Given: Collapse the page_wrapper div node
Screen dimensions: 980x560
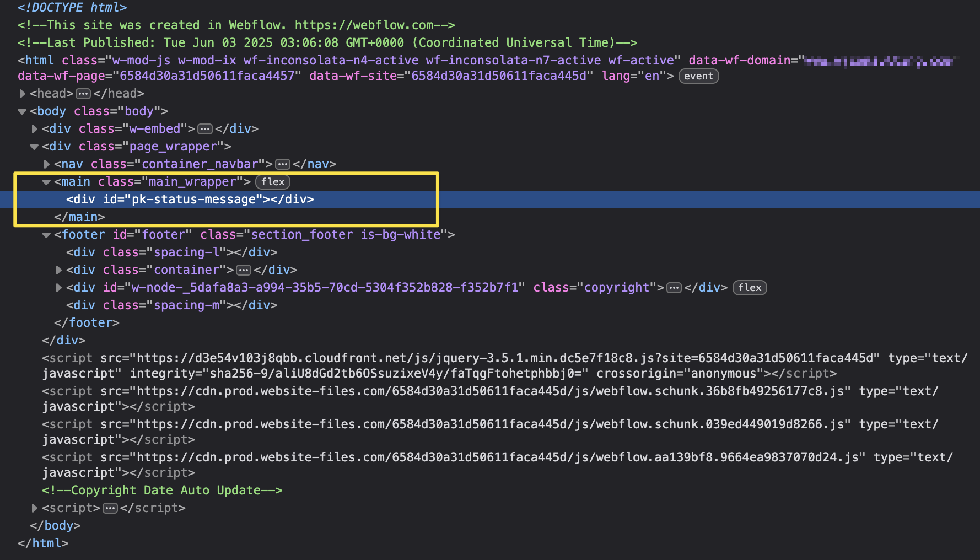Looking at the screenshot, I should [34, 147].
